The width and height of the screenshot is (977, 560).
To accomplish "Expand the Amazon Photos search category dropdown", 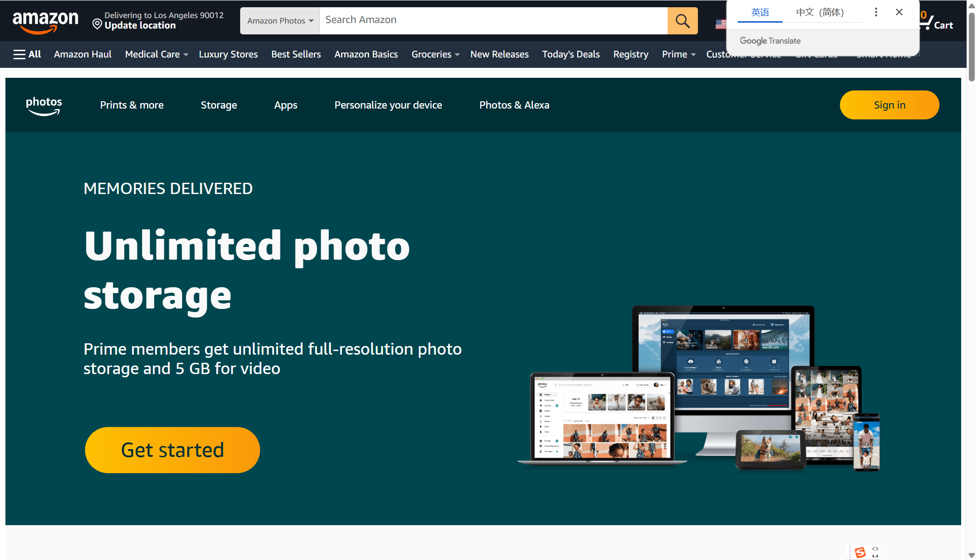I will 280,21.
